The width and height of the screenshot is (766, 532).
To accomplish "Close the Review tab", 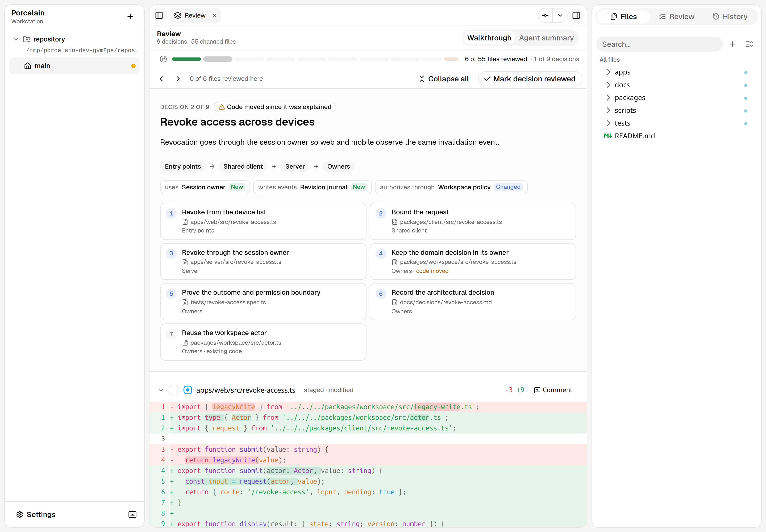I will pyautogui.click(x=214, y=15).
